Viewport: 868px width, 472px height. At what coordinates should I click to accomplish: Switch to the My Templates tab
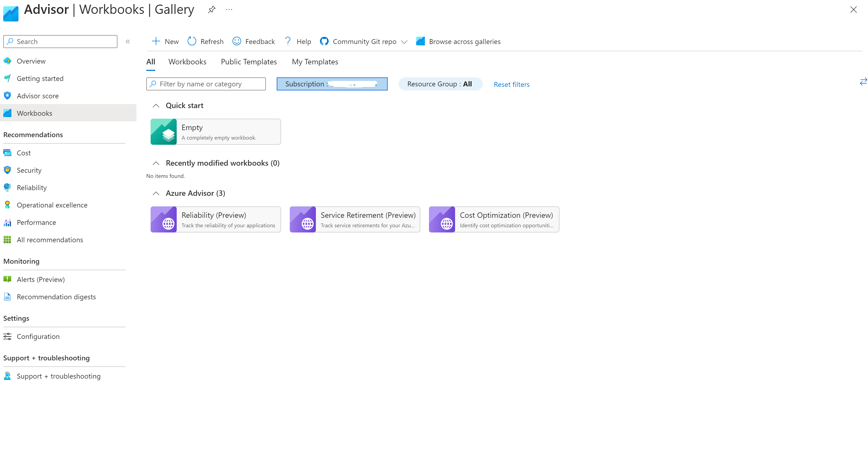pyautogui.click(x=315, y=62)
